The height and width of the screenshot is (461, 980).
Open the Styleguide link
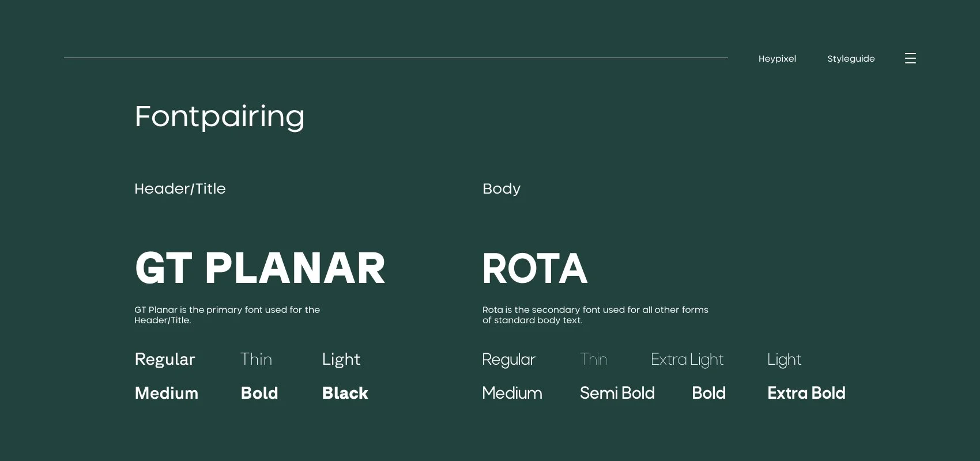coord(851,59)
